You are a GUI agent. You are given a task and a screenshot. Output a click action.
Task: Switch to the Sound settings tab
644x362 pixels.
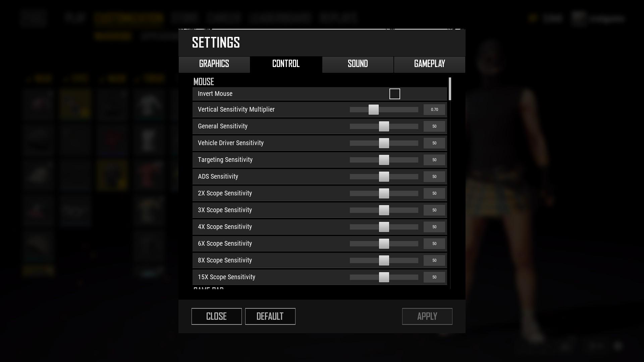[x=357, y=64]
